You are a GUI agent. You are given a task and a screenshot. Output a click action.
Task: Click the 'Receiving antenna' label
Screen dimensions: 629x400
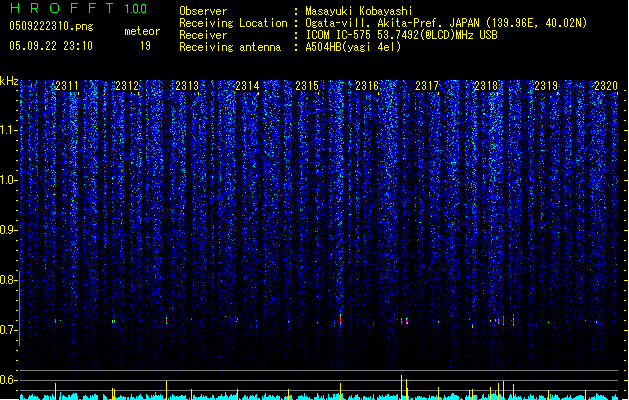coord(230,47)
